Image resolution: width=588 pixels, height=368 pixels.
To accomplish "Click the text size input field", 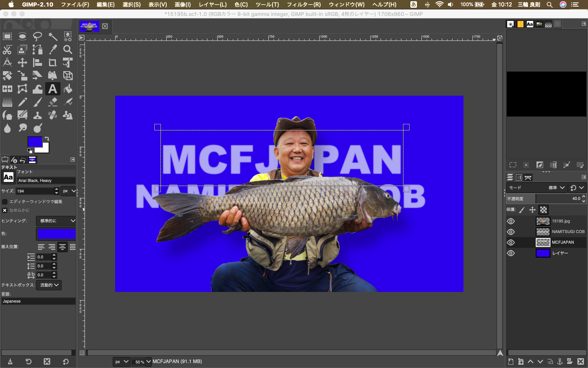I will pyautogui.click(x=35, y=191).
